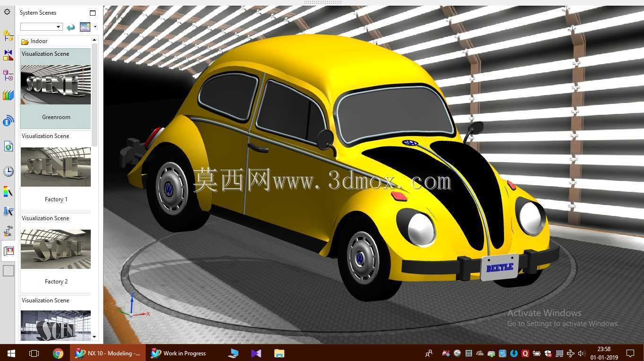The image size is (644, 361).
Task: Click the OneDrive cloud tray icon
Action: (x=480, y=353)
